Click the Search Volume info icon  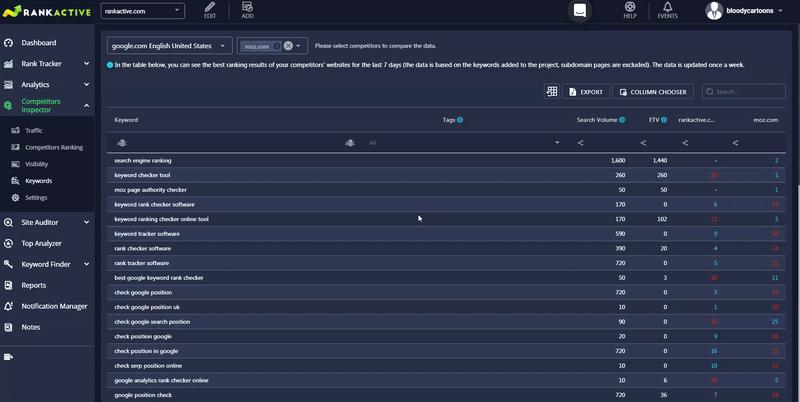coord(622,120)
